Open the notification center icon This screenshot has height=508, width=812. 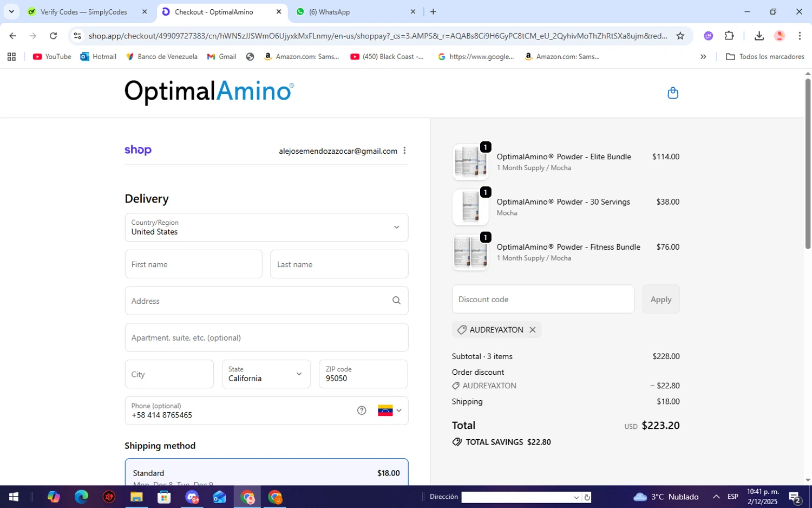pos(795,497)
